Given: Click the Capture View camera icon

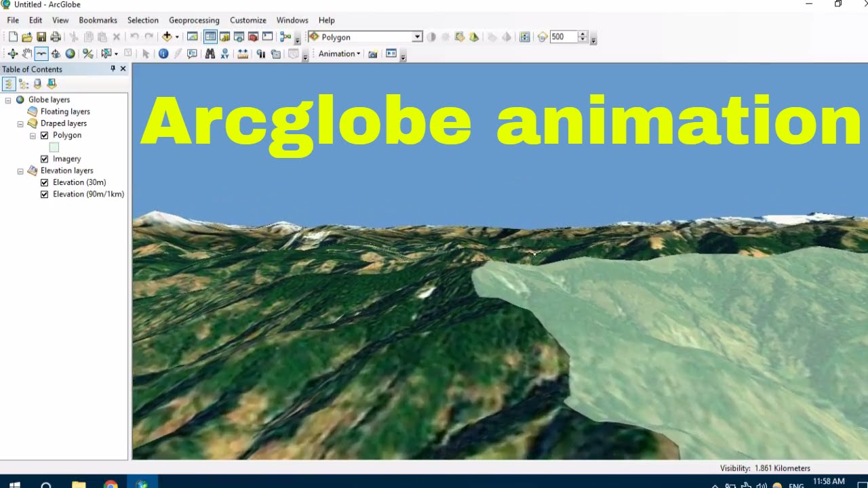Looking at the screenshot, I should click(372, 54).
